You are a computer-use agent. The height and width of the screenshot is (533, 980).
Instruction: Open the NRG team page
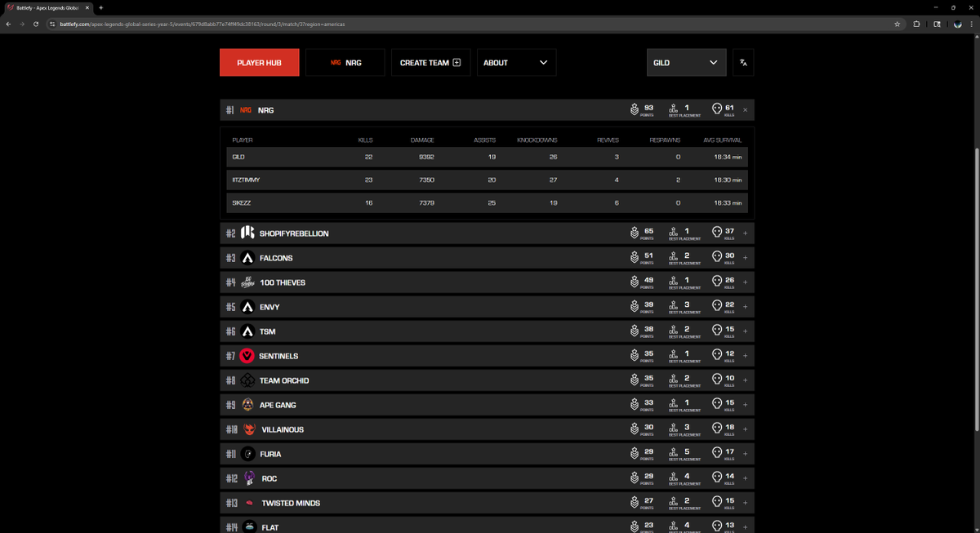[345, 63]
